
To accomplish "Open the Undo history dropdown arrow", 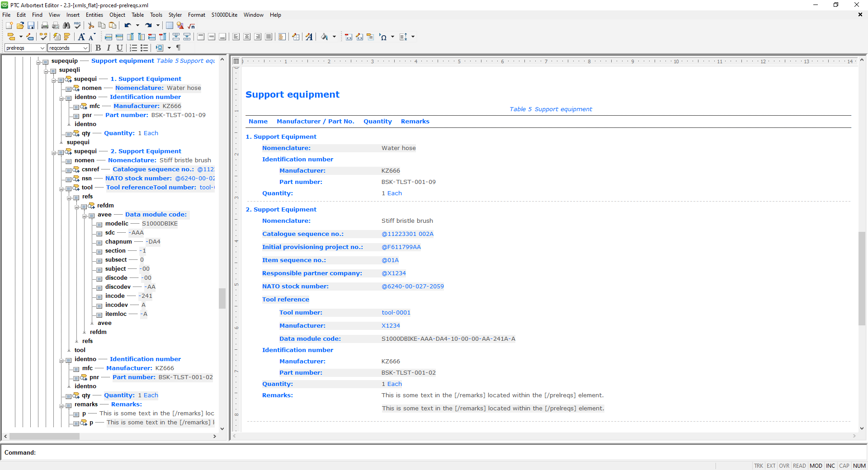I will (138, 26).
